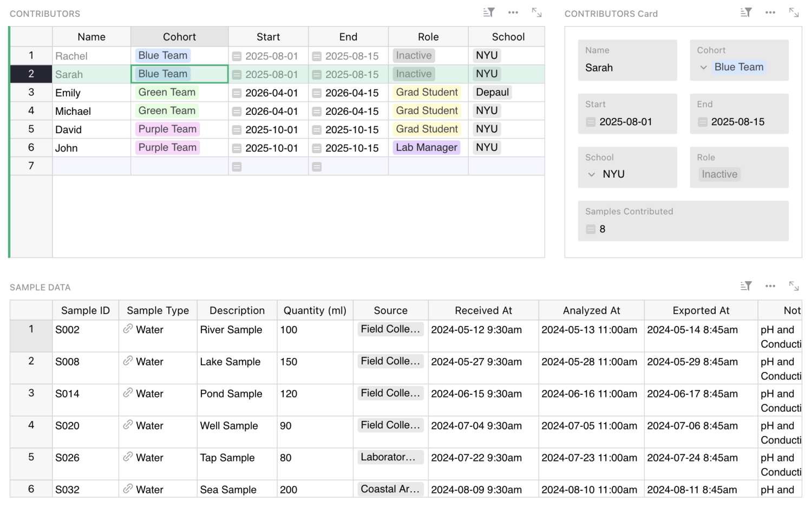Open sort and filter for CONTRIBUTORS Card
This screenshot has height=508, width=812.
pos(746,12)
